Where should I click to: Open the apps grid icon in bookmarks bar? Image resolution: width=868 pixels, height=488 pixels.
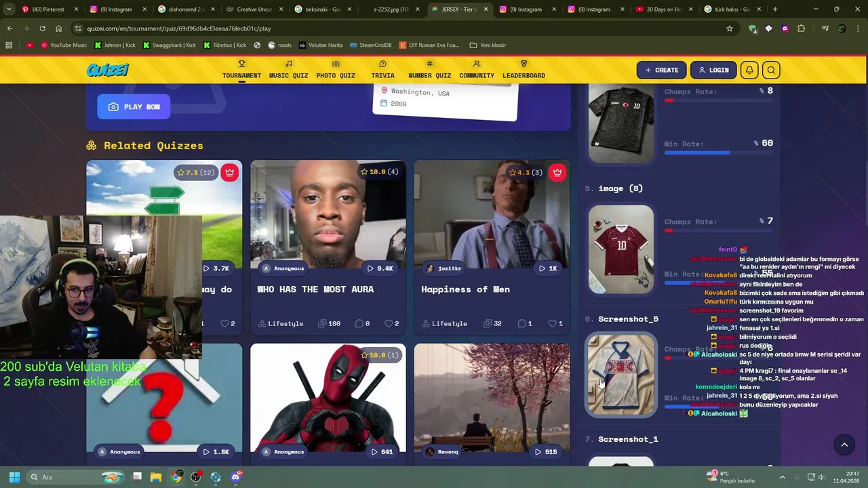coord(9,45)
